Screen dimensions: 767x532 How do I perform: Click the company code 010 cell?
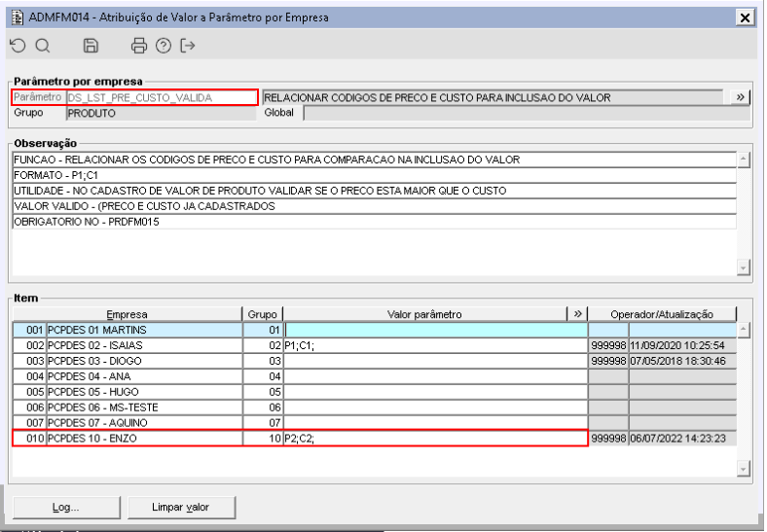pos(30,438)
